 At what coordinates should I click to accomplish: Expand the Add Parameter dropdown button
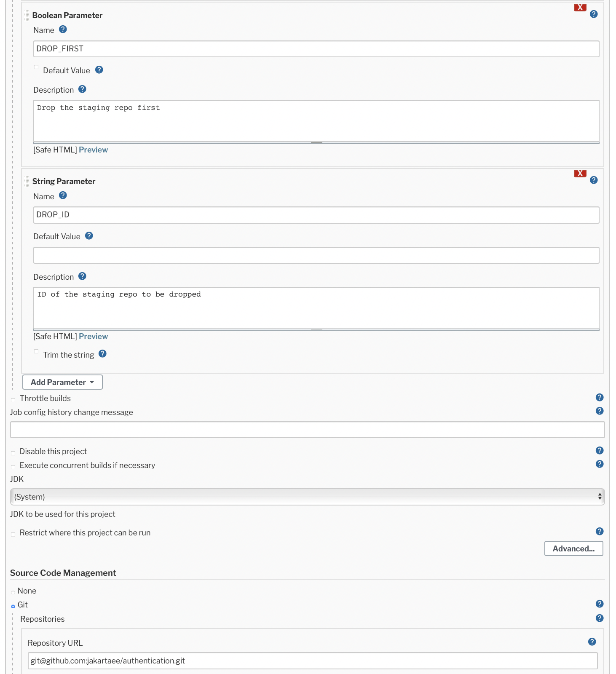coord(62,382)
